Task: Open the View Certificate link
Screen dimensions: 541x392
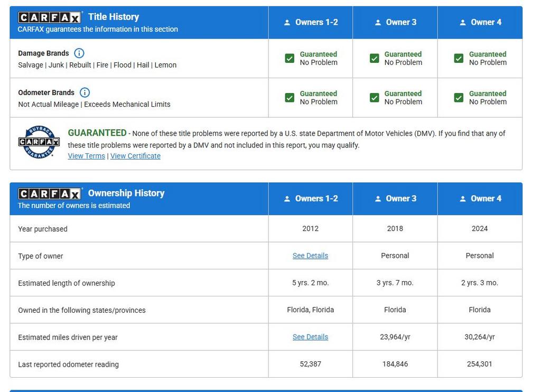Action: click(135, 156)
